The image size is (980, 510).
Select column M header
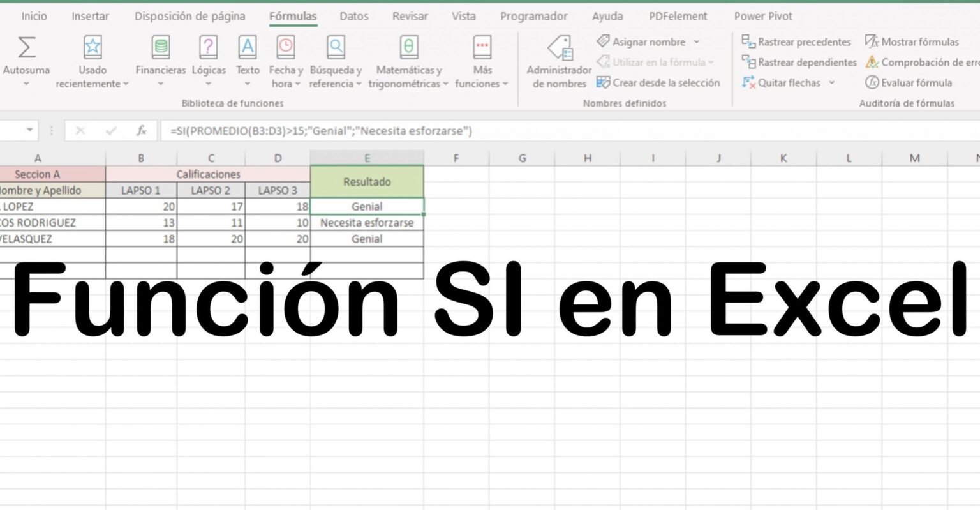914,158
